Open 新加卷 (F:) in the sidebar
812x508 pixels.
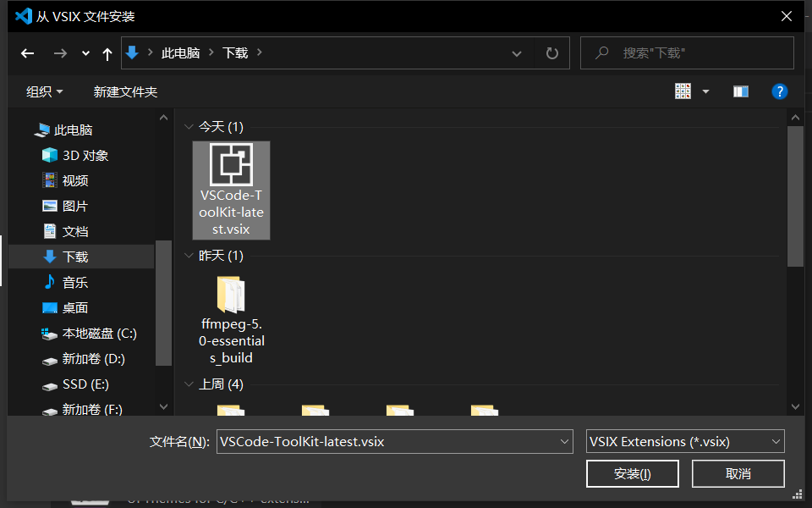(92, 409)
